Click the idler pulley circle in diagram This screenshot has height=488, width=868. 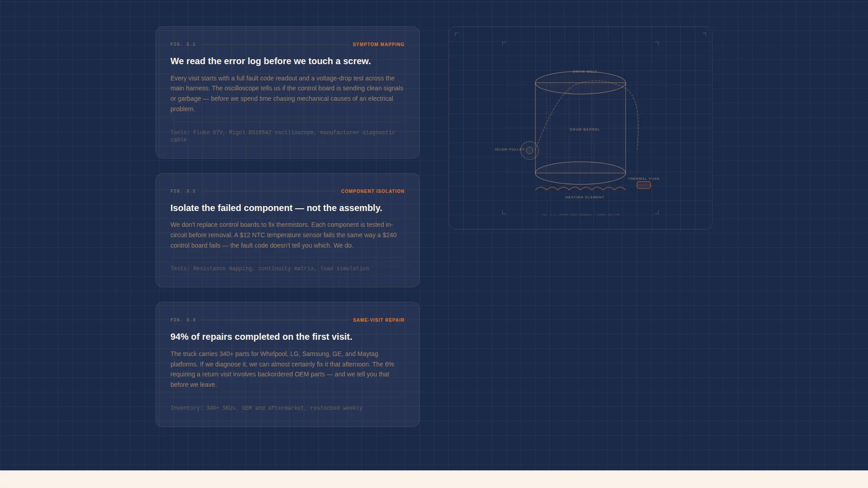pyautogui.click(x=529, y=150)
